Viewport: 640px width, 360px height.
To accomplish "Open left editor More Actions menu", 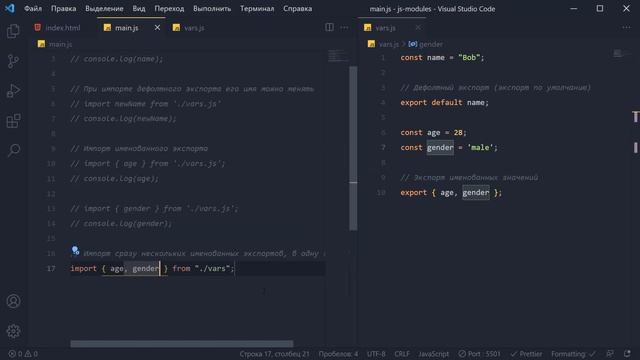I will coord(344,27).
